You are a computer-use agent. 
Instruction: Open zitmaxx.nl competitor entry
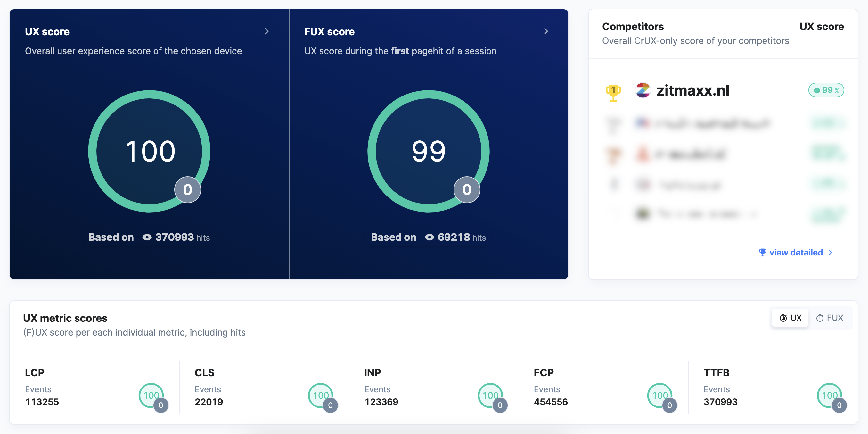(x=693, y=90)
